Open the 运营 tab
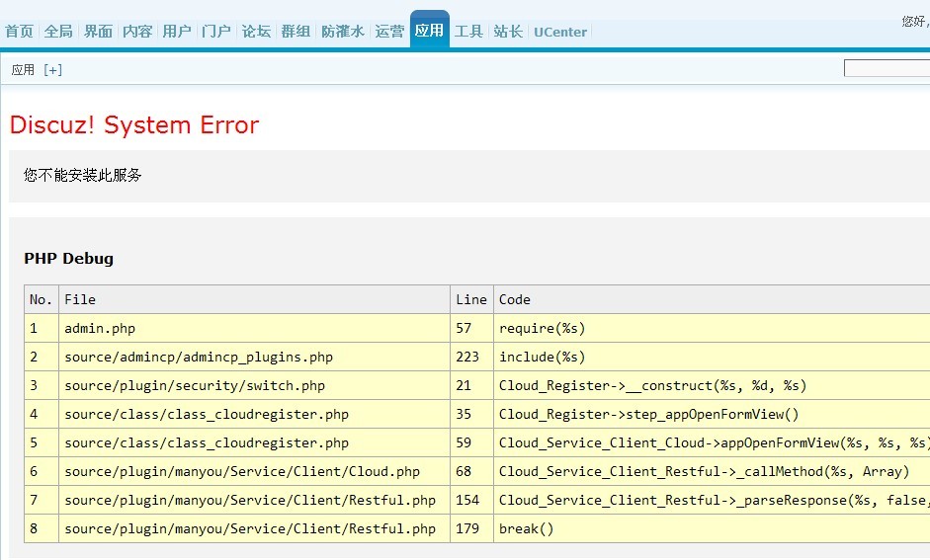This screenshot has width=930, height=560. 389,32
